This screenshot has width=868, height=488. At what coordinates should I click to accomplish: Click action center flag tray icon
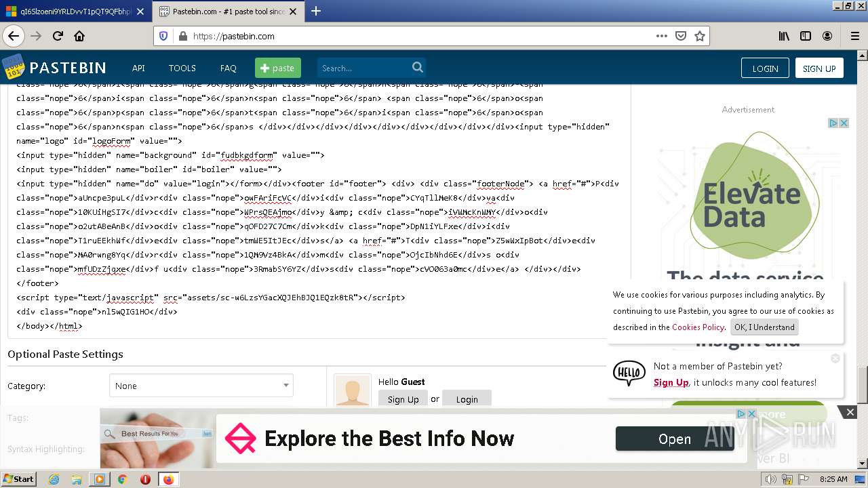pyautogui.click(x=805, y=479)
